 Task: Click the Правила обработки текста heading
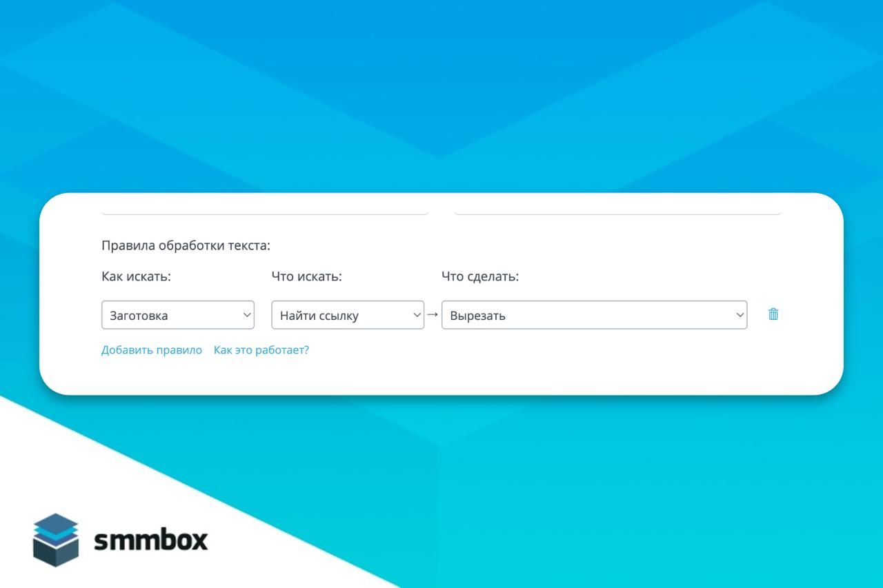click(186, 245)
